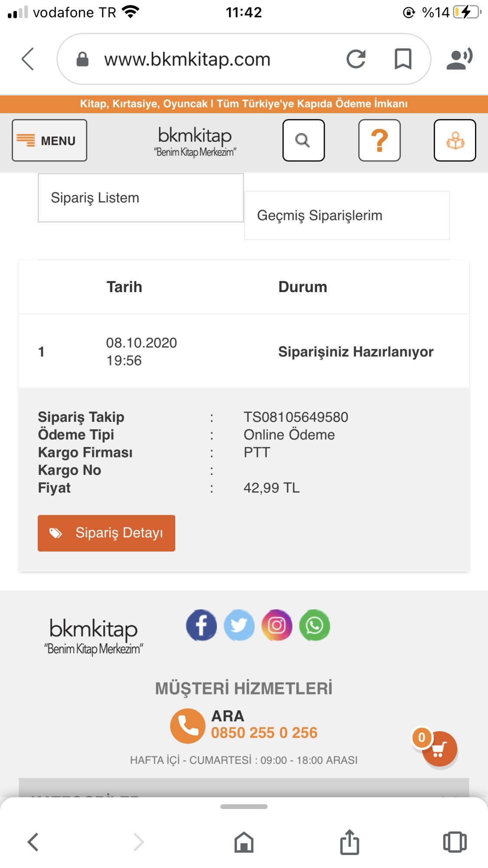The height and width of the screenshot is (868, 488).
Task: Open bkmkitap Facebook page icon
Action: (201, 625)
